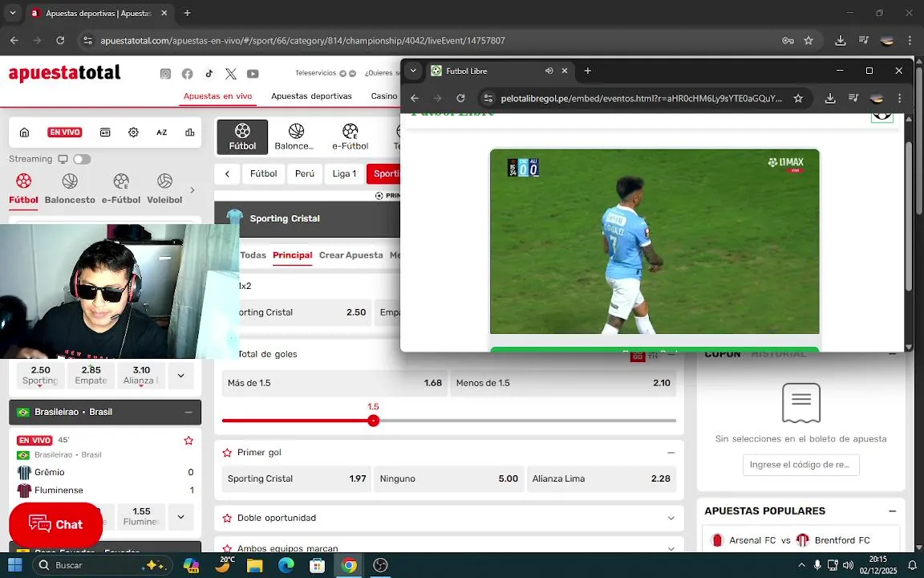Click the Total de goles slider handle
Screen dimensions: 924x578
pos(373,421)
